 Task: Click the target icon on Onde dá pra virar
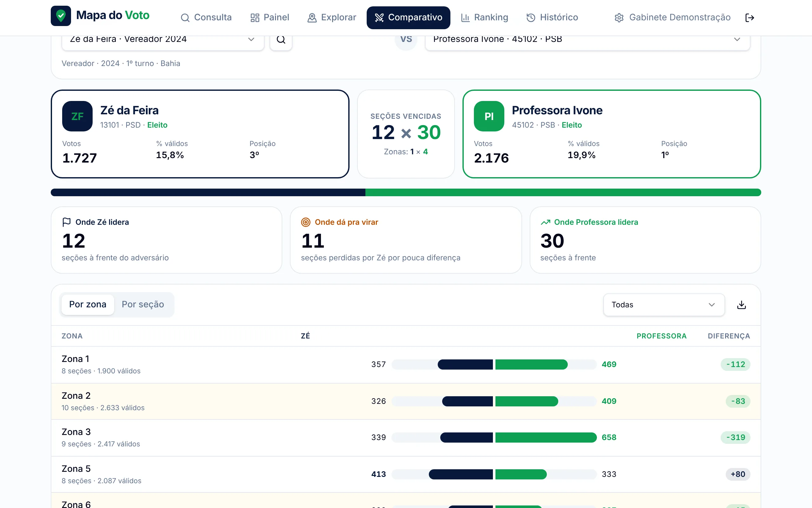coord(306,222)
